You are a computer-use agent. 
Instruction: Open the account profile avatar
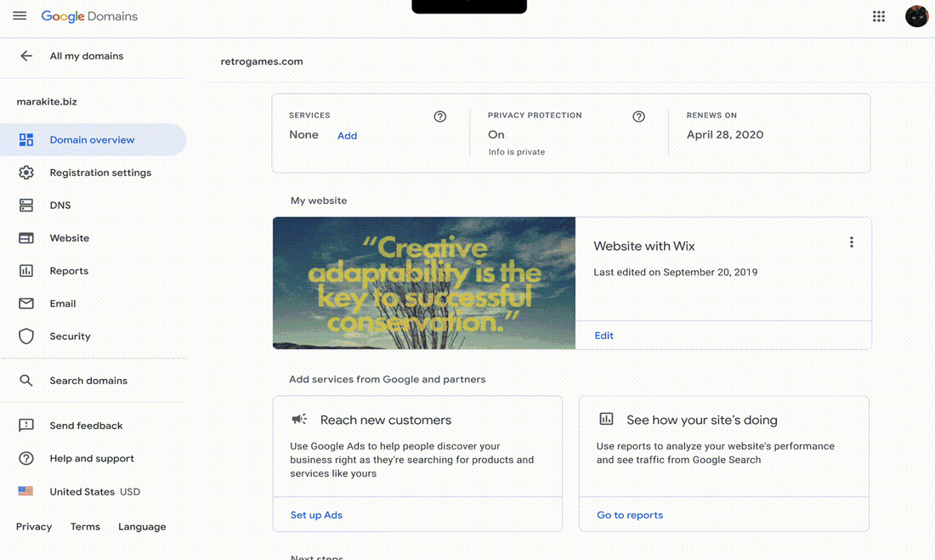click(x=916, y=16)
